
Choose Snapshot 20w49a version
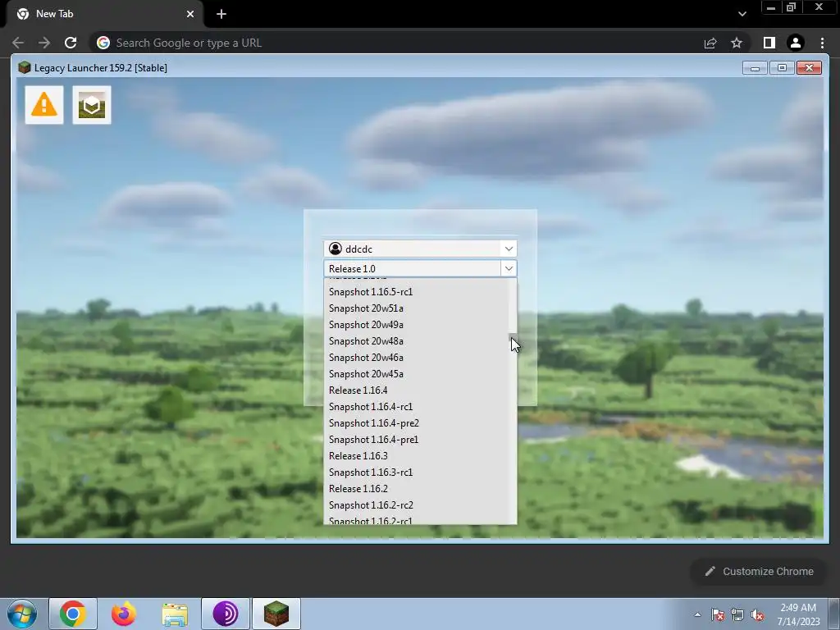click(416, 325)
